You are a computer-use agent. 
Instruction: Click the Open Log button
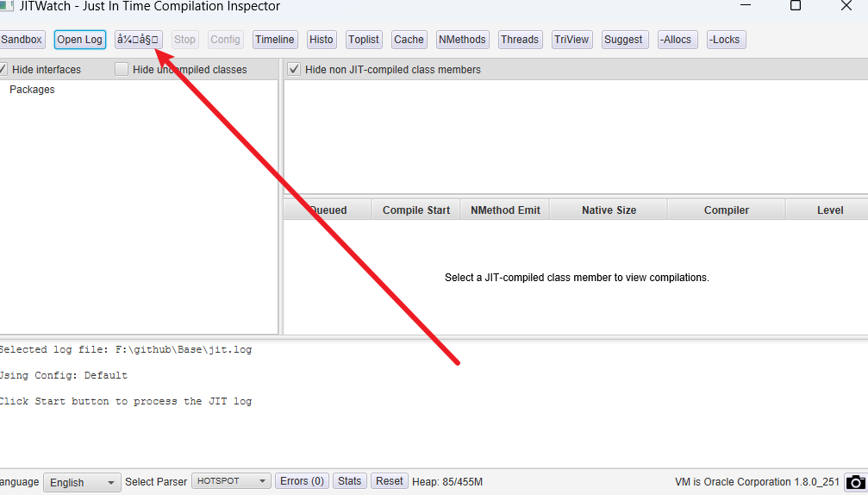(79, 40)
